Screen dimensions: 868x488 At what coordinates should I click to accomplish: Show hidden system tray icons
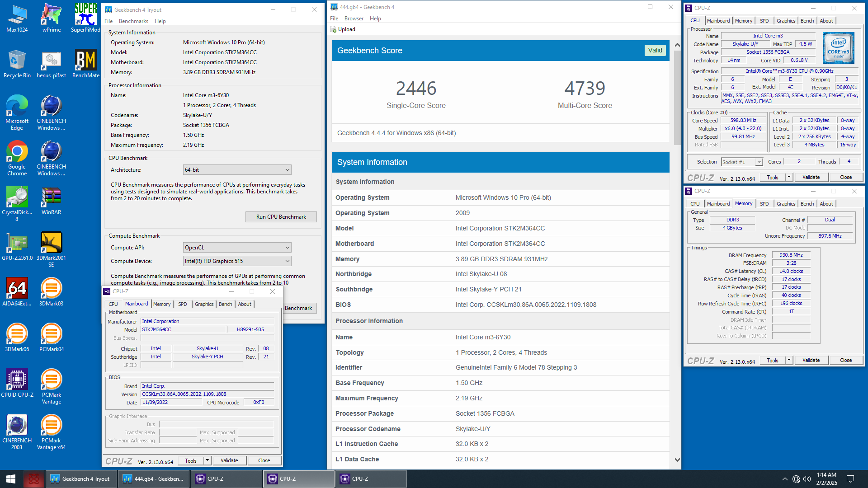point(785,479)
